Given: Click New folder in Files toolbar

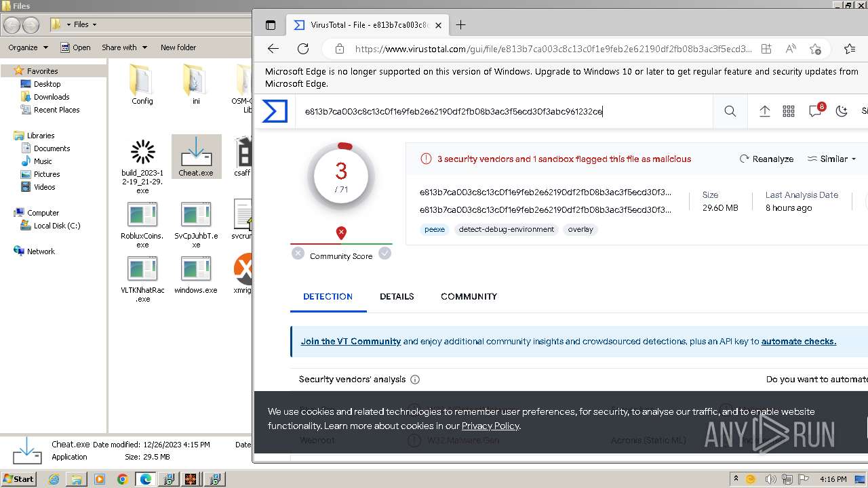Looking at the screenshot, I should (x=178, y=47).
